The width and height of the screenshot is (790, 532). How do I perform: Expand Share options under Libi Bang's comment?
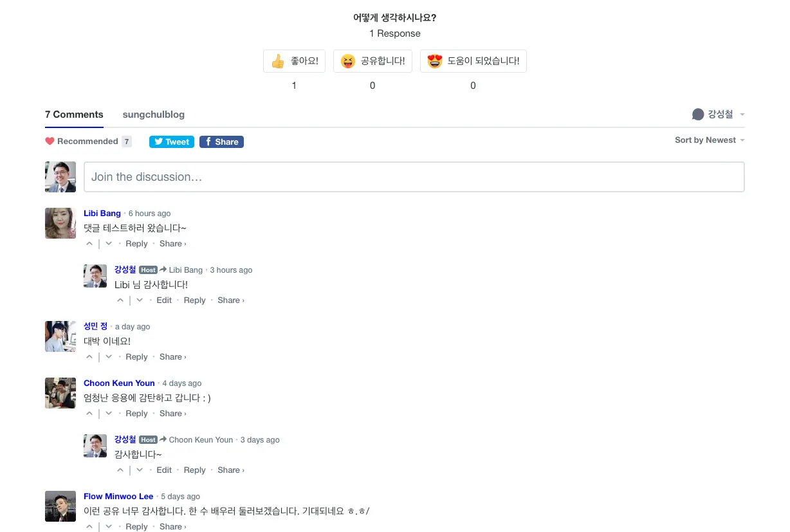tap(172, 244)
